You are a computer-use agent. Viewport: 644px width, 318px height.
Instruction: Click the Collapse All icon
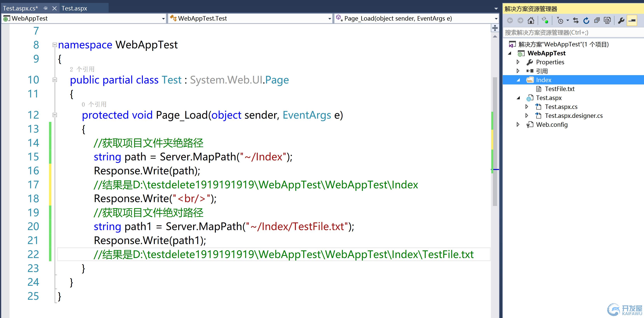[597, 21]
